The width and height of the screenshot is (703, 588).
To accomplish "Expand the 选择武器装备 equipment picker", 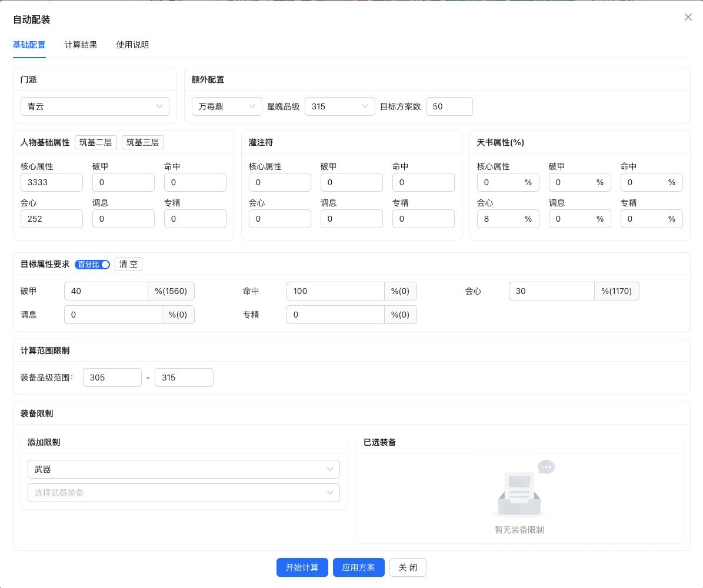I will (184, 493).
